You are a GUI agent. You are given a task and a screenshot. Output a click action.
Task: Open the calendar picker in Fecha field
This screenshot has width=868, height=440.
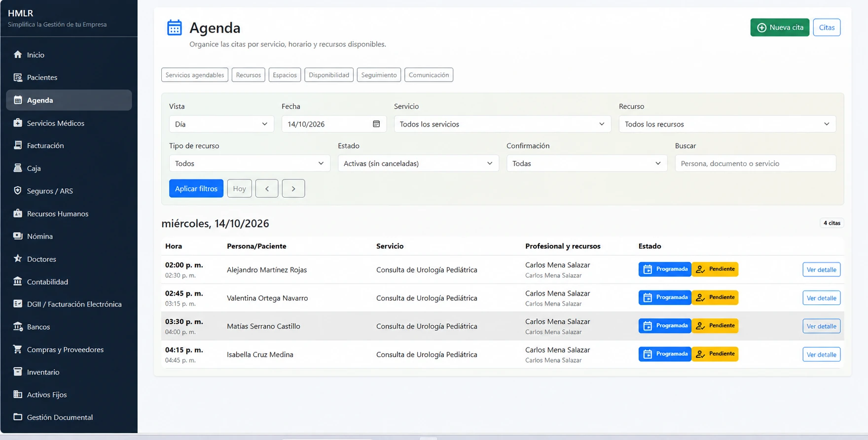(376, 124)
